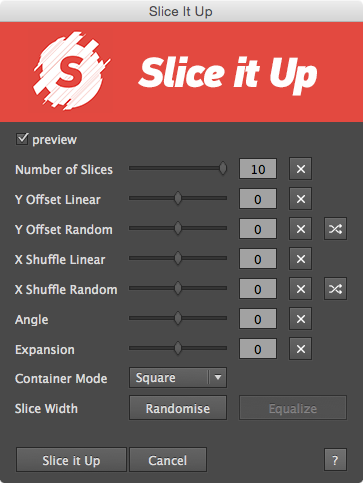Screen dimensions: 363x483
Task: Reset Y Offset Random value
Action: [x=300, y=229]
